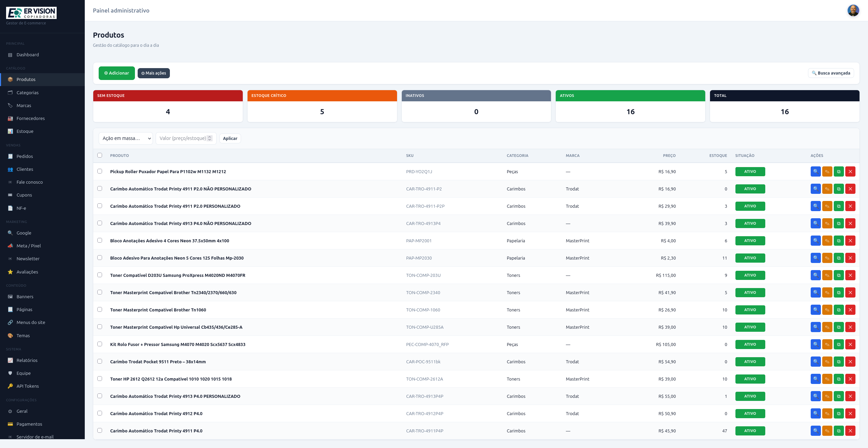
Task: Check the Pickup Roller Puxador Papel row
Action: click(100, 171)
